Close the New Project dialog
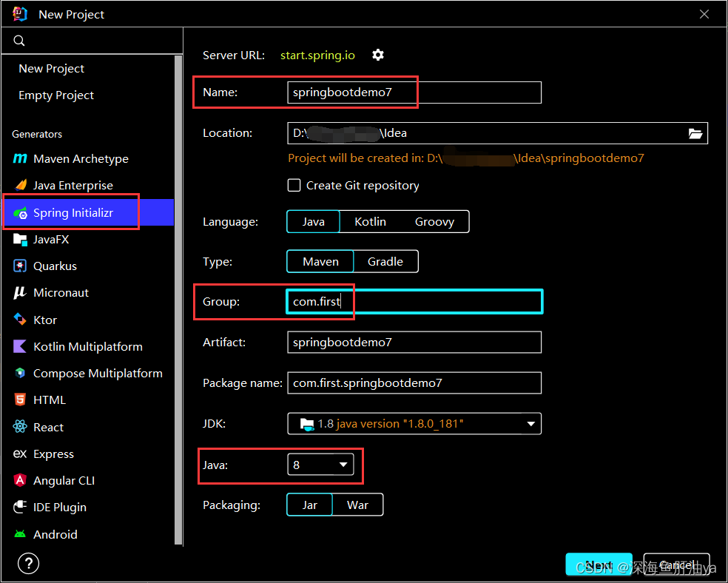The width and height of the screenshot is (728, 583). [x=704, y=14]
